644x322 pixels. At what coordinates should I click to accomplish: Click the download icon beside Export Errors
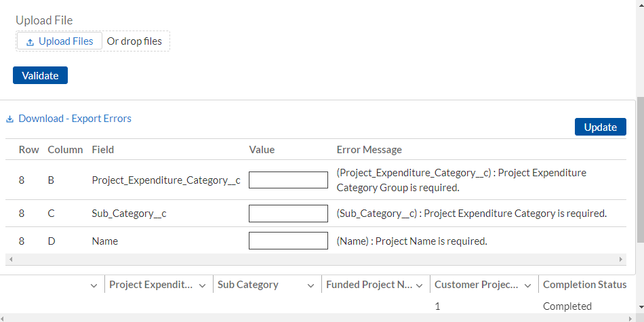(10, 119)
